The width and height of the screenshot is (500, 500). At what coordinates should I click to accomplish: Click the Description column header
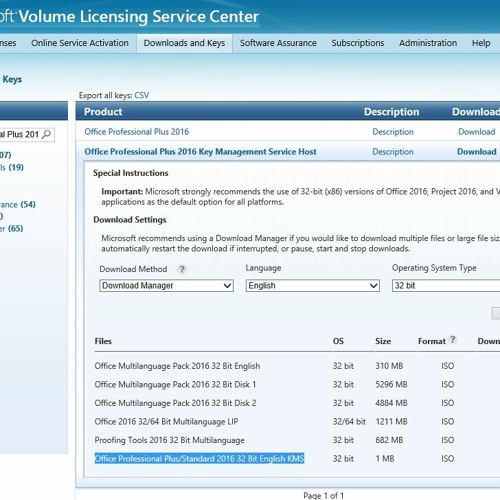click(x=391, y=112)
